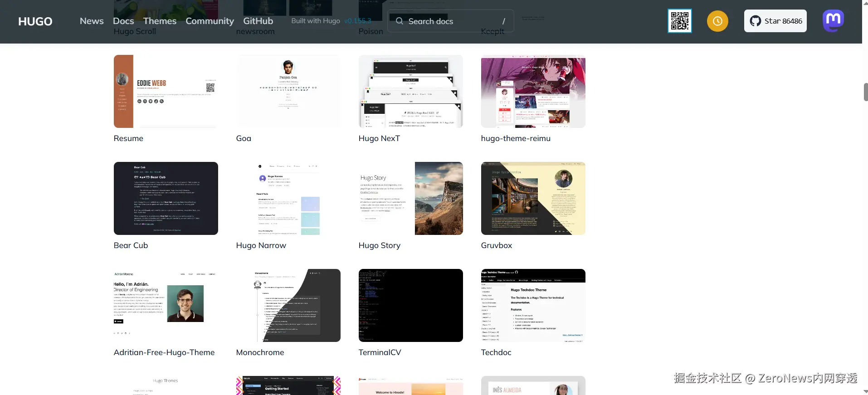
Task: Click the Hugo Narrow title link
Action: tap(261, 245)
